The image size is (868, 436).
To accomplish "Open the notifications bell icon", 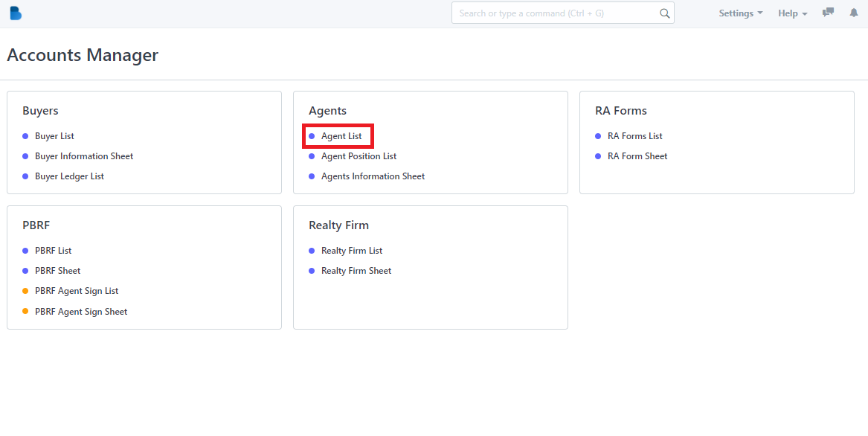I will pos(854,13).
